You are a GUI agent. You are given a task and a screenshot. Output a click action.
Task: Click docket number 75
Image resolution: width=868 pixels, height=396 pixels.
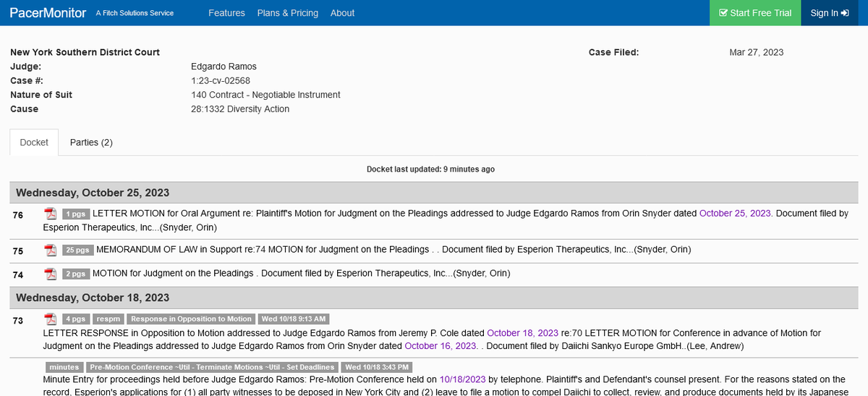tap(18, 251)
